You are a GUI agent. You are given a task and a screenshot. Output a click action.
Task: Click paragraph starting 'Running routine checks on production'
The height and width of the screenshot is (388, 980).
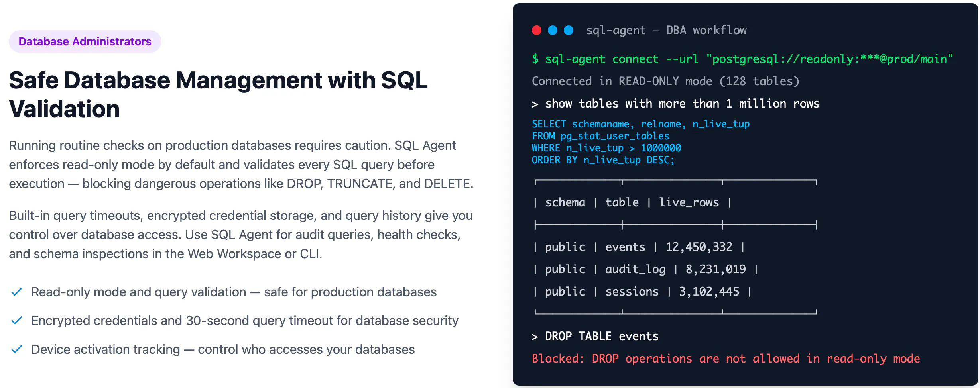coord(241,165)
